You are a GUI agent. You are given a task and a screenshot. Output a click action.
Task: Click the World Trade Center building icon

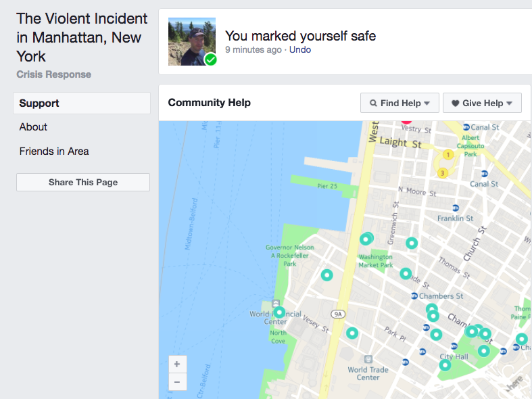tap(367, 359)
